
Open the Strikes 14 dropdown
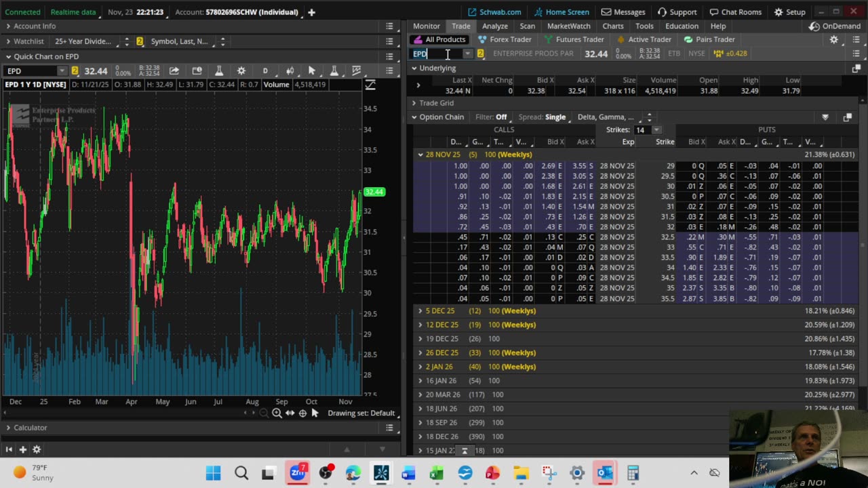[656, 130]
